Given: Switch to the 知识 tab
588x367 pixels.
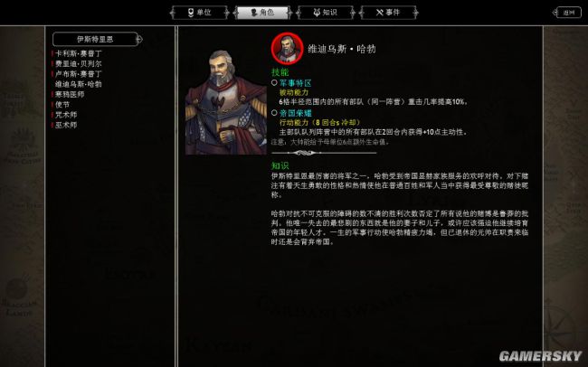Looking at the screenshot, I should click(326, 13).
